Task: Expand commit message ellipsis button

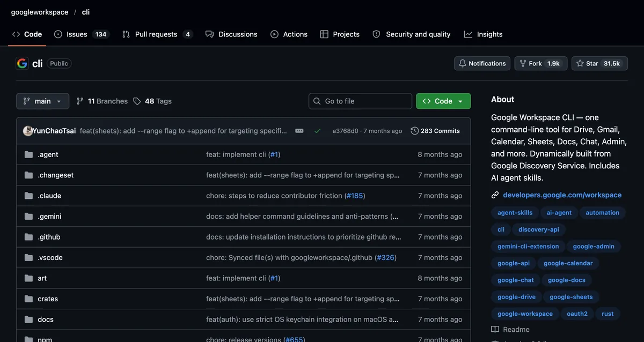Action: click(299, 131)
